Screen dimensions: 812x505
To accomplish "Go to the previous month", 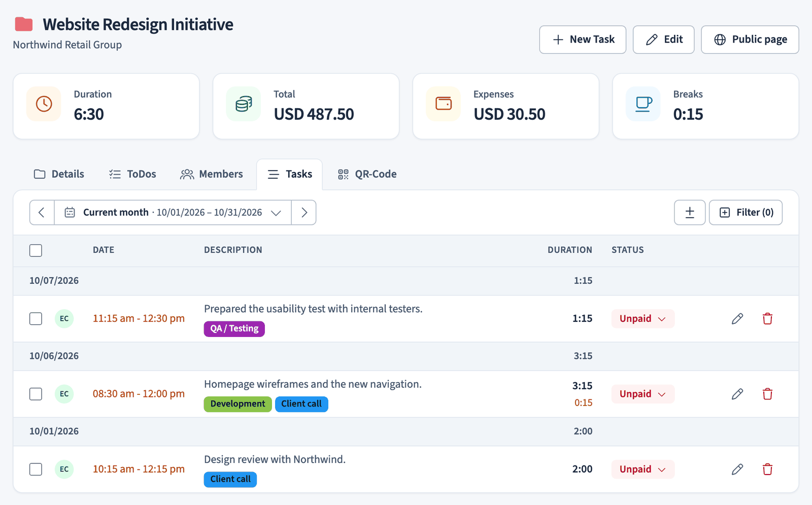I will coord(42,213).
